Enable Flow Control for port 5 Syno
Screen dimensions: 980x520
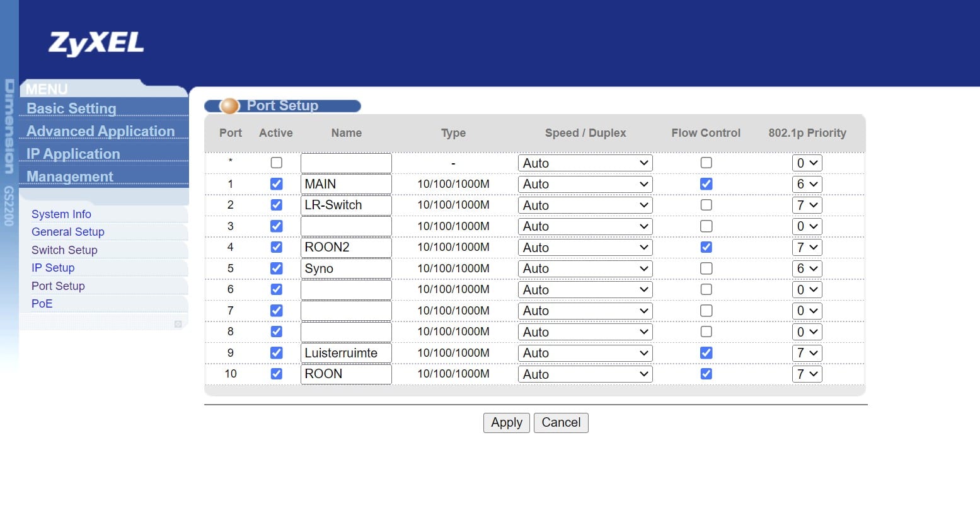706,269
